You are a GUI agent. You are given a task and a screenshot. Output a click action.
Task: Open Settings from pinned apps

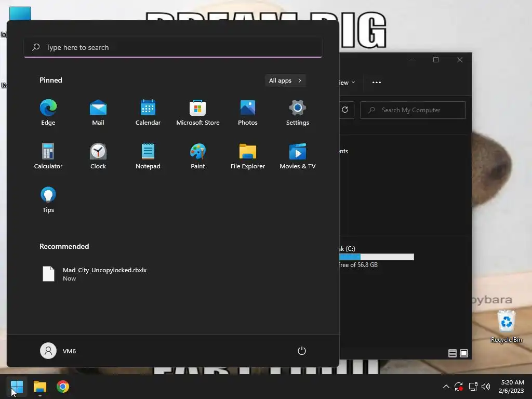click(x=298, y=113)
